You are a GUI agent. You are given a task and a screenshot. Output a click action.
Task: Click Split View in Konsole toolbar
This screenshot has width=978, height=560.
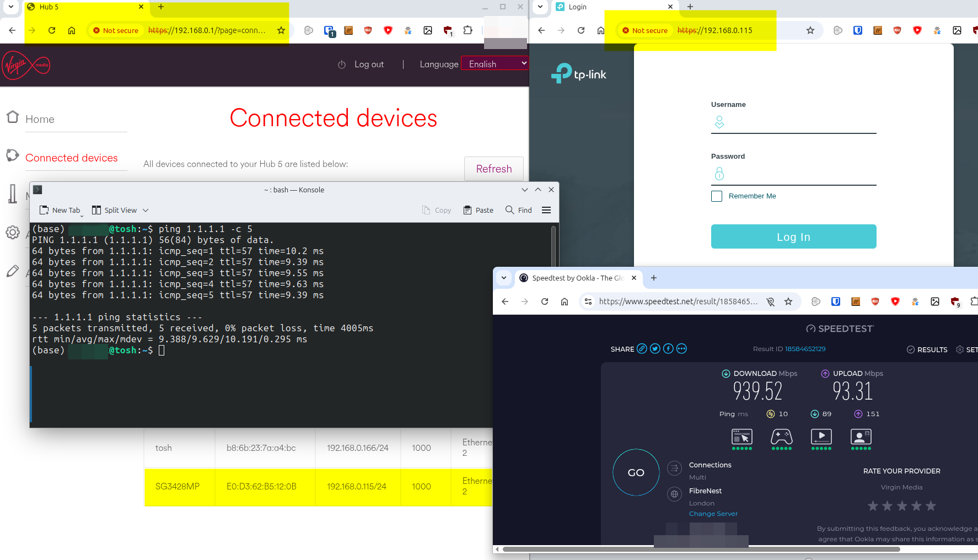pyautogui.click(x=114, y=210)
